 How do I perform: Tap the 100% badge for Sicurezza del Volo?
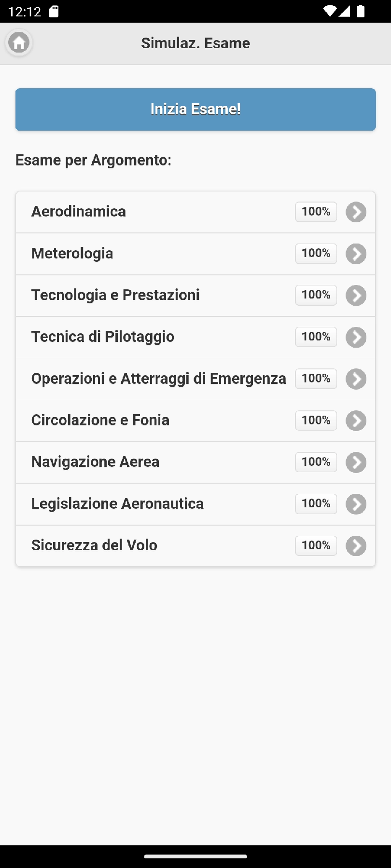tap(316, 545)
